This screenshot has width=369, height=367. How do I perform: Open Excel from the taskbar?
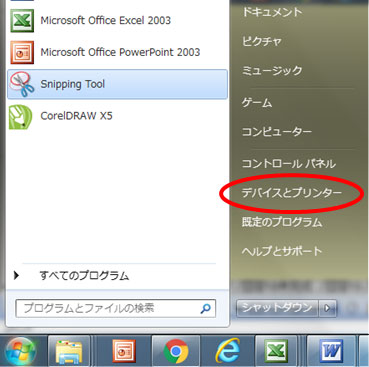coord(276,351)
